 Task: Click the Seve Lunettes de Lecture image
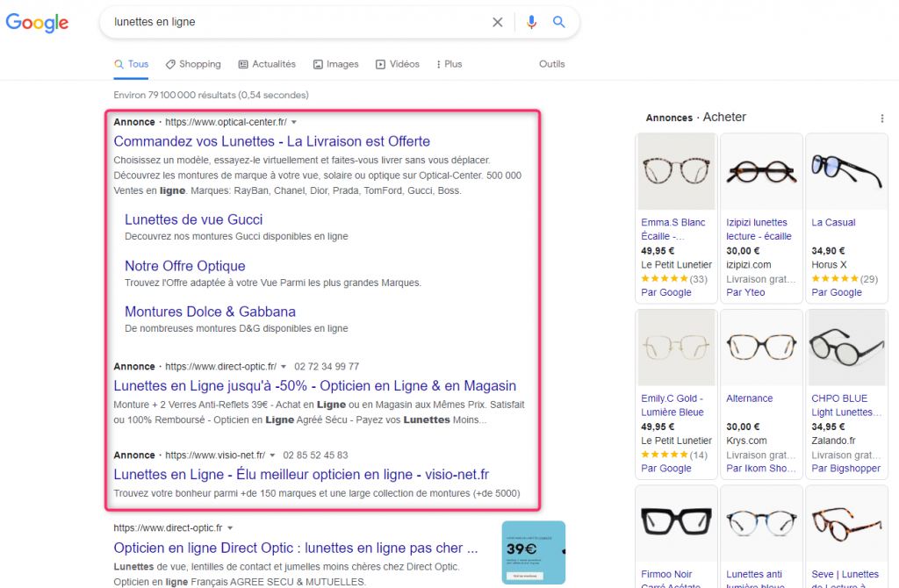click(x=847, y=524)
